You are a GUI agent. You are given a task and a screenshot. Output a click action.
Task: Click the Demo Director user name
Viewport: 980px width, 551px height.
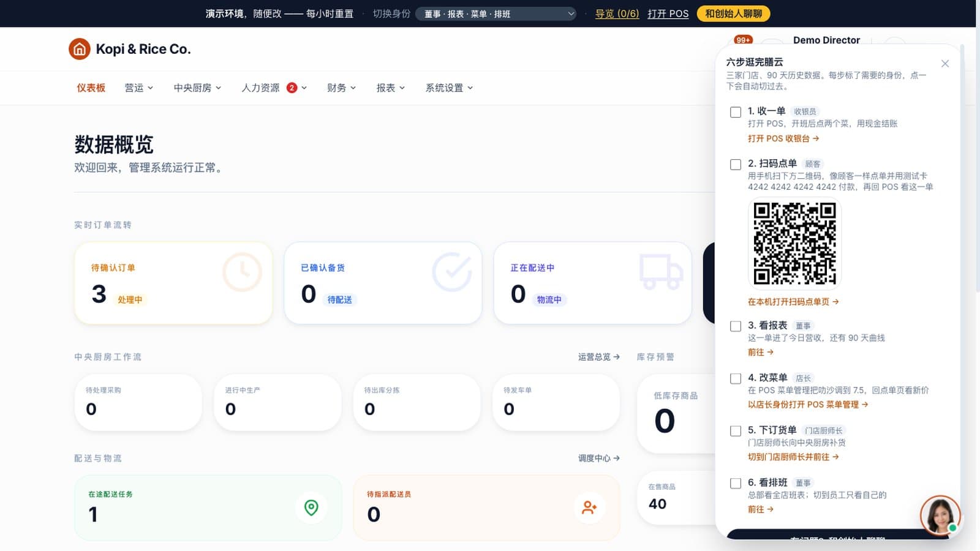click(x=826, y=40)
